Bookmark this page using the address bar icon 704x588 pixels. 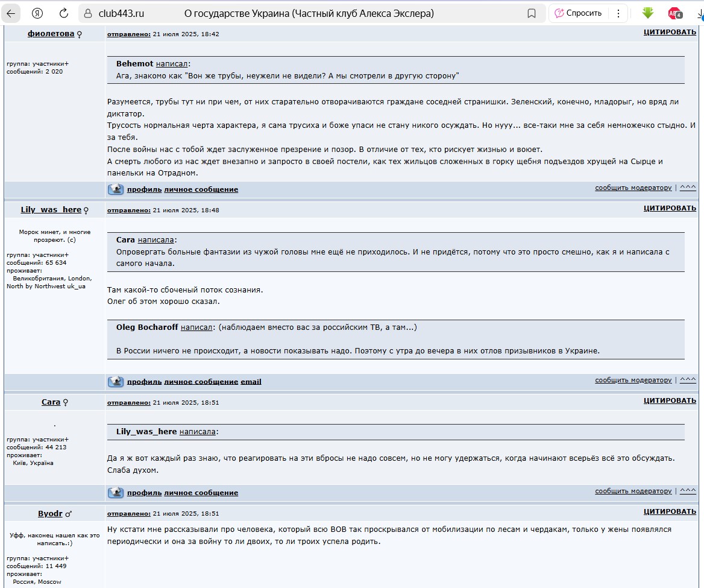coord(531,13)
